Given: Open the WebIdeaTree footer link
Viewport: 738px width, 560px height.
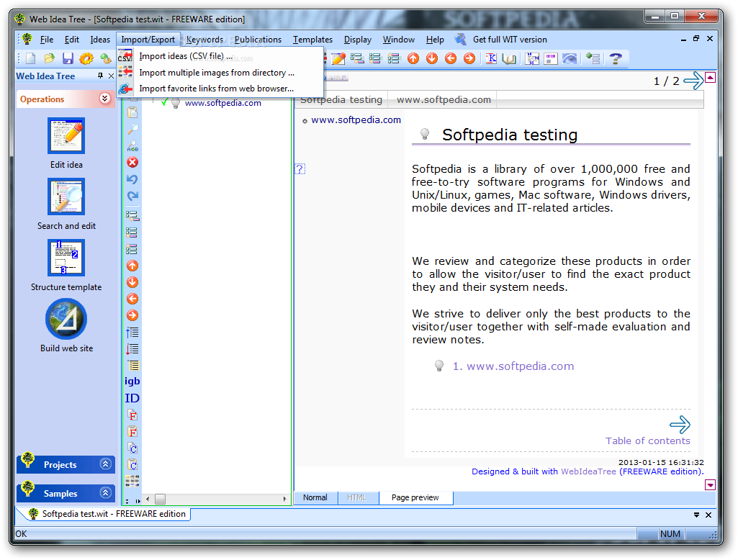Looking at the screenshot, I should [x=588, y=471].
